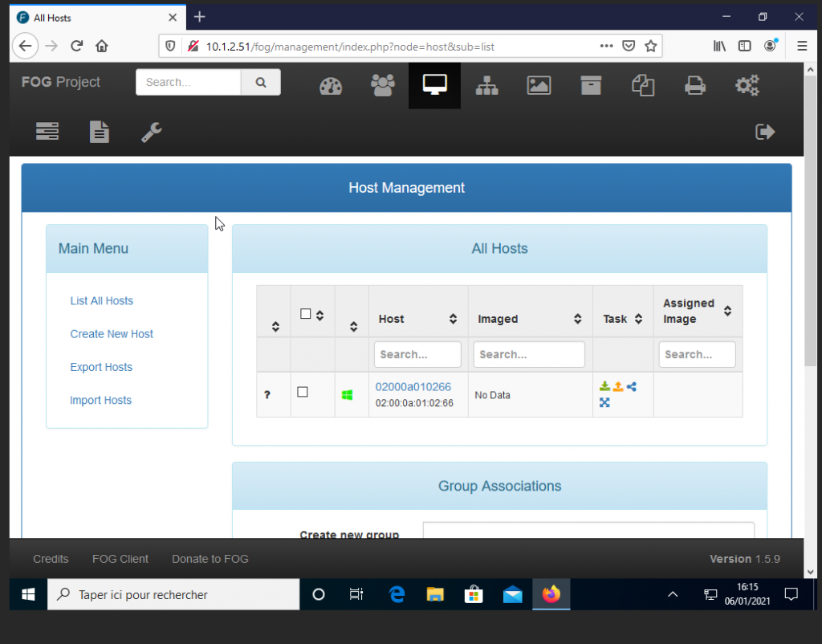Go back with browser back arrow
Image resolution: width=822 pixels, height=644 pixels.
[x=25, y=46]
